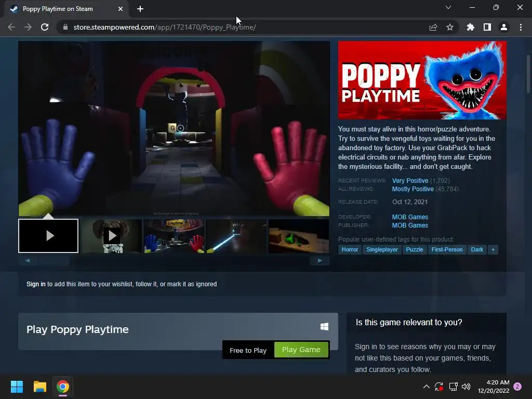
Task: View site info via the lock icon
Action: pos(65,27)
